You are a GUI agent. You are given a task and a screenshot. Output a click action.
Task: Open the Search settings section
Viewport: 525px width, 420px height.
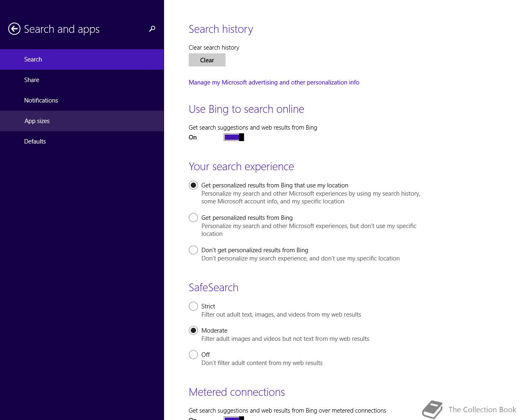pos(33,59)
